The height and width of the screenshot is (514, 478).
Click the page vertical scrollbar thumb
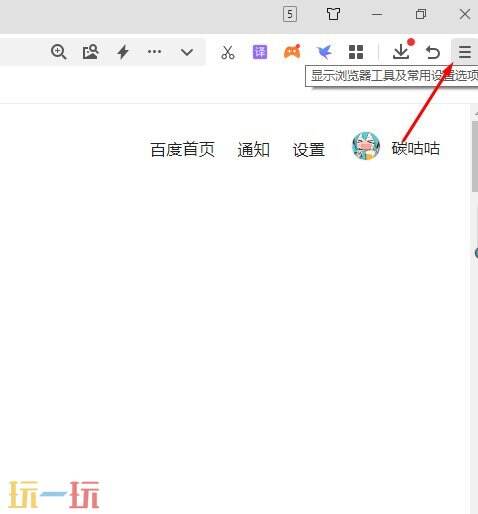[475, 157]
